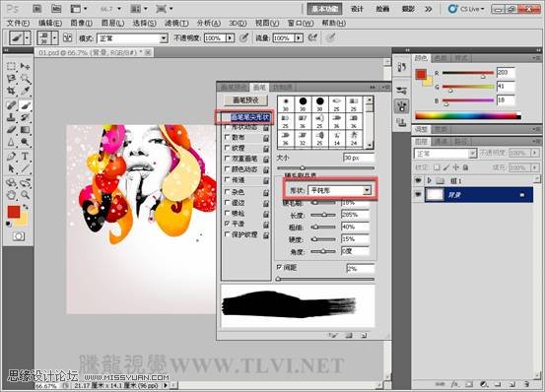Enable the 杂色 checkbox
Image resolution: width=545 pixels, height=392 pixels.
pos(228,192)
